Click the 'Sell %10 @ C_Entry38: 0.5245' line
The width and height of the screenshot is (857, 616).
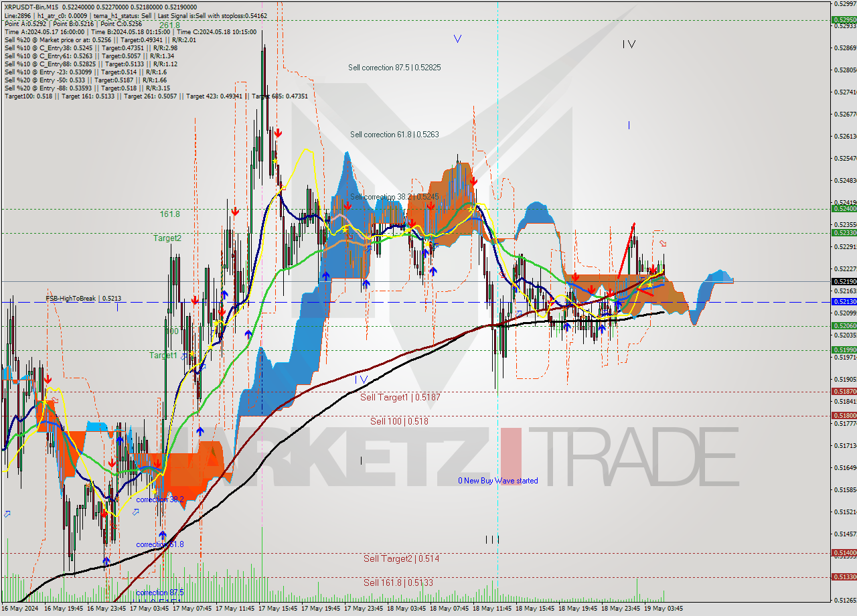pos(90,48)
